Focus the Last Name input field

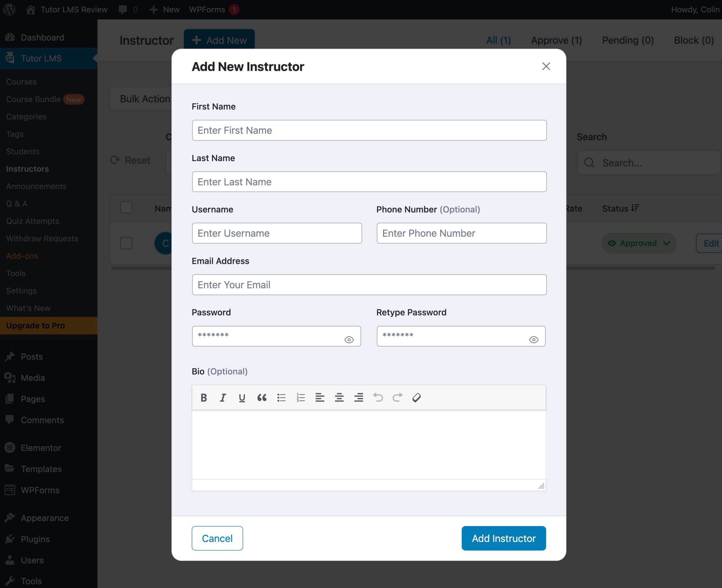tap(369, 182)
